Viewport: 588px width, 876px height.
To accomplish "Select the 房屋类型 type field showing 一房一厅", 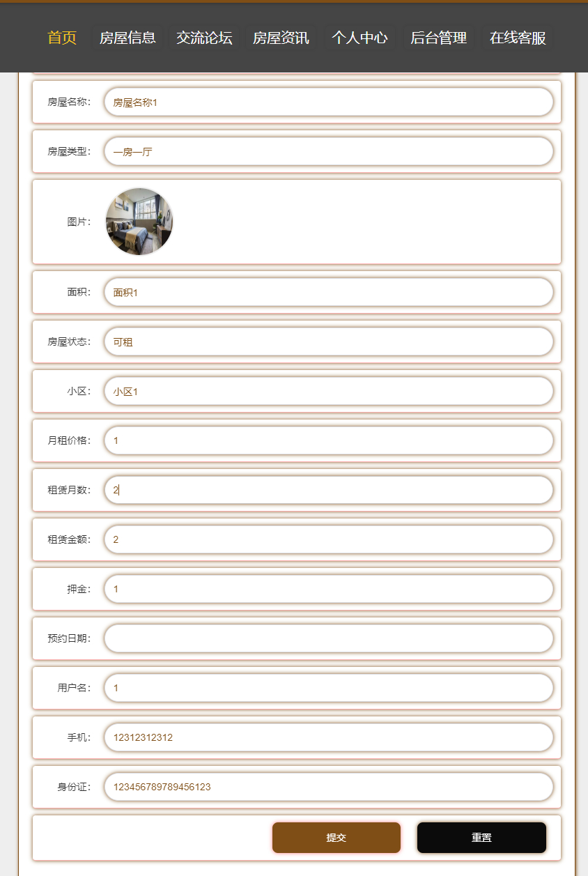I will pyautogui.click(x=327, y=151).
